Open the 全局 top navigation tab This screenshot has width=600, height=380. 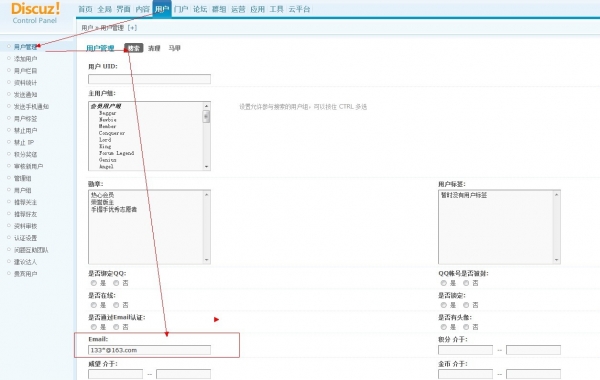coord(104,9)
